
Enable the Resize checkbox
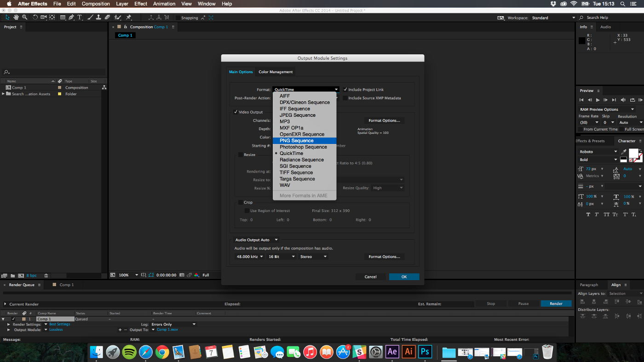tap(240, 155)
